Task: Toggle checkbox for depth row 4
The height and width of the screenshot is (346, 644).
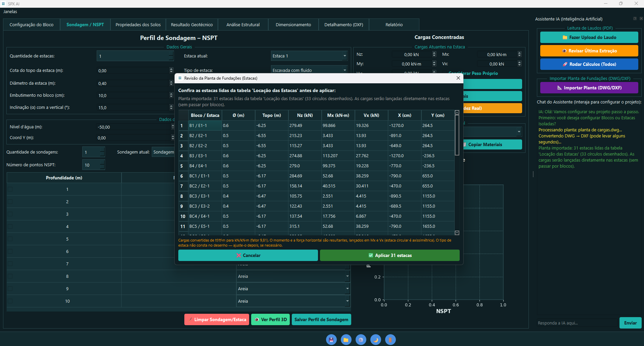Action: pos(10,226)
